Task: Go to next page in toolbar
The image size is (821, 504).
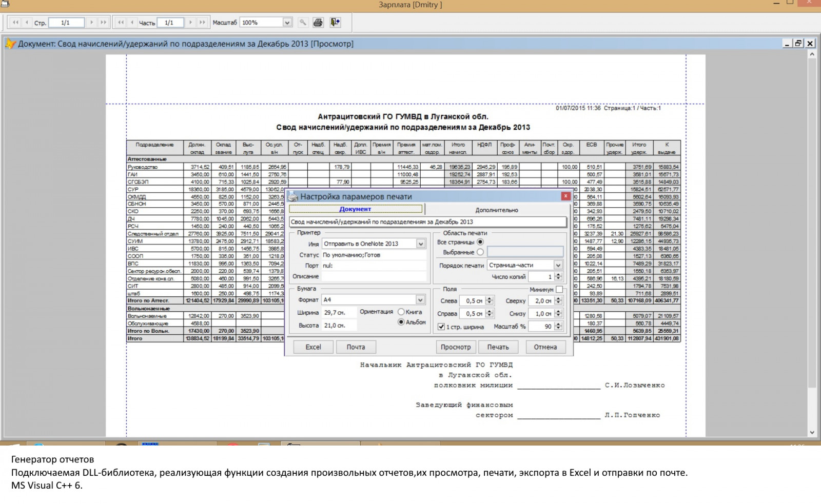Action: 92,23
